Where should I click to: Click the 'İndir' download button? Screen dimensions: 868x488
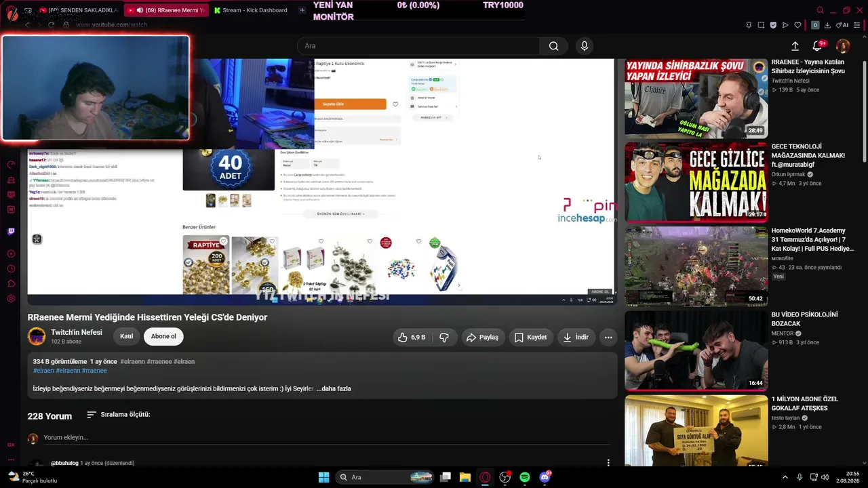click(576, 337)
